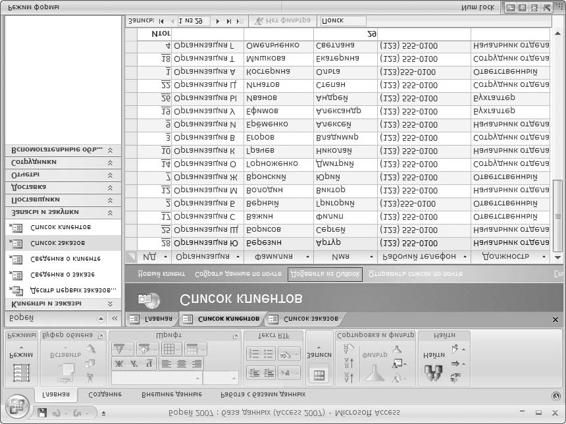The height and width of the screenshot is (424, 566).
Task: Click the Вставить paste icon
Action: click(x=66, y=373)
